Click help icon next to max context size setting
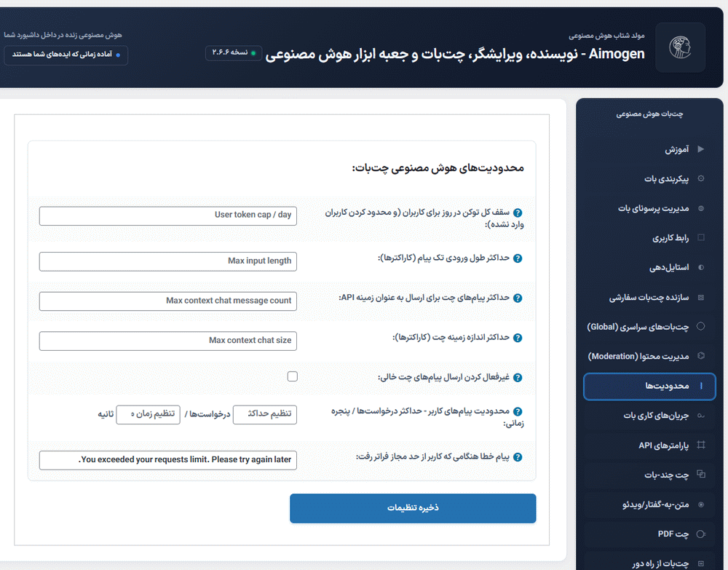Screen dimensions: 728x570 (x=518, y=337)
